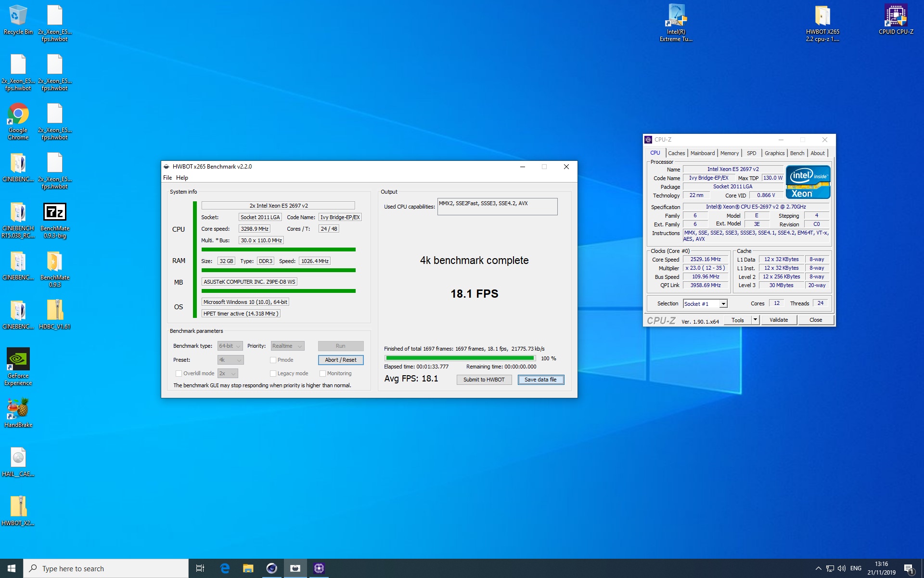Launch the CPUID CPU-Z desktop shortcut
Viewport: 924px width, 578px height.
pos(896,20)
